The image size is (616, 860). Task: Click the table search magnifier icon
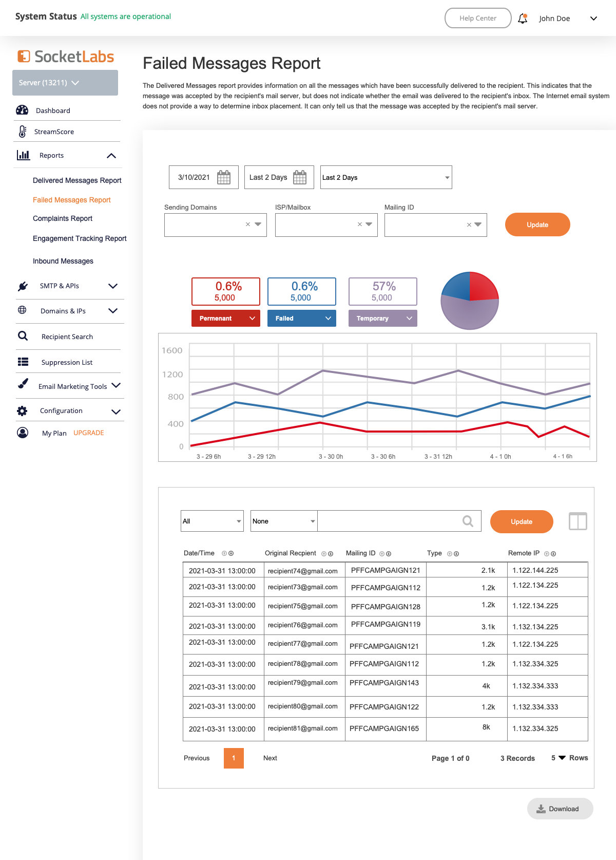point(468,521)
